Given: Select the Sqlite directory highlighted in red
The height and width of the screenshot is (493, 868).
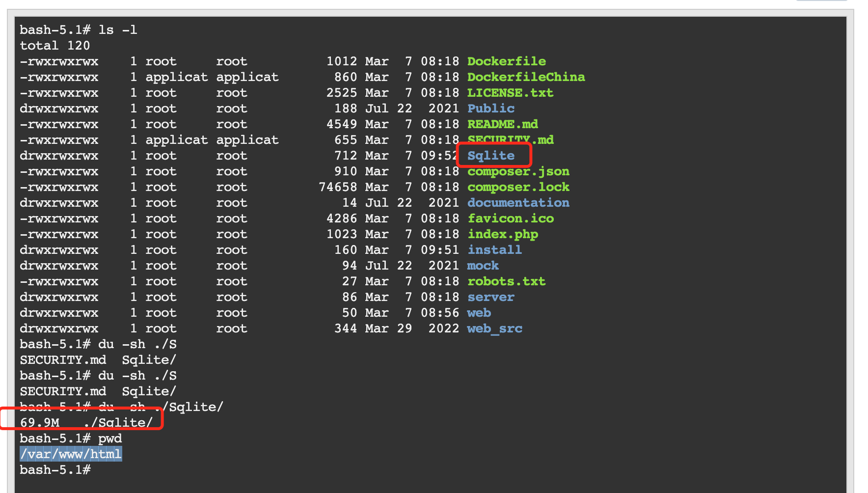Looking at the screenshot, I should tap(491, 155).
